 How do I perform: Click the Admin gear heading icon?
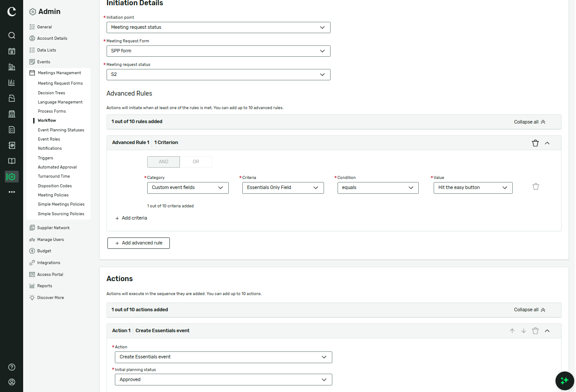point(33,12)
